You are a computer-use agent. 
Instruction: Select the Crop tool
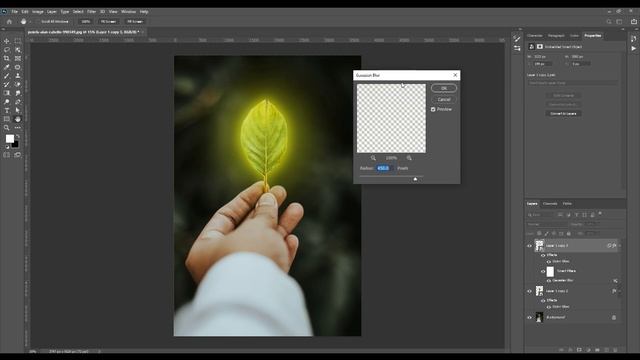(7, 58)
